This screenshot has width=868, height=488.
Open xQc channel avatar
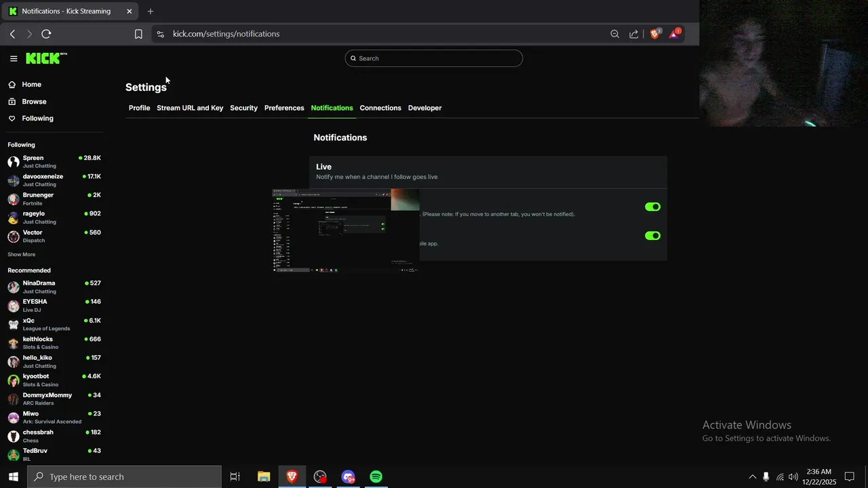(x=14, y=325)
